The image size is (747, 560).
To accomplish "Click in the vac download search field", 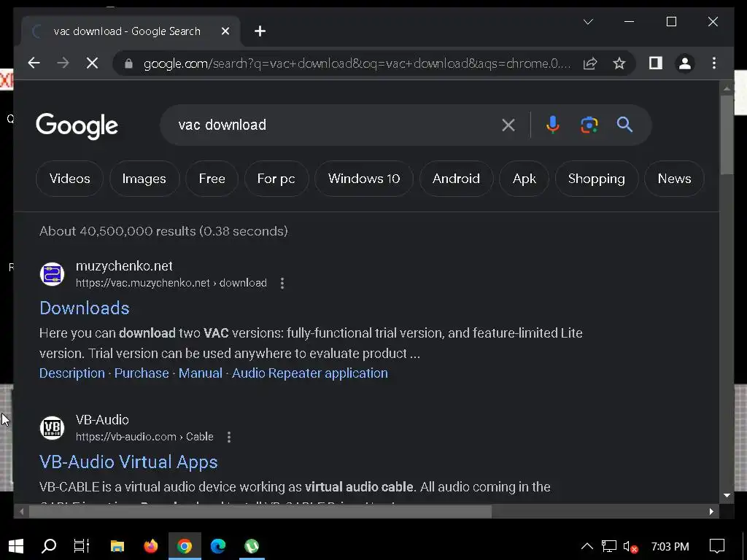I will pos(333,125).
